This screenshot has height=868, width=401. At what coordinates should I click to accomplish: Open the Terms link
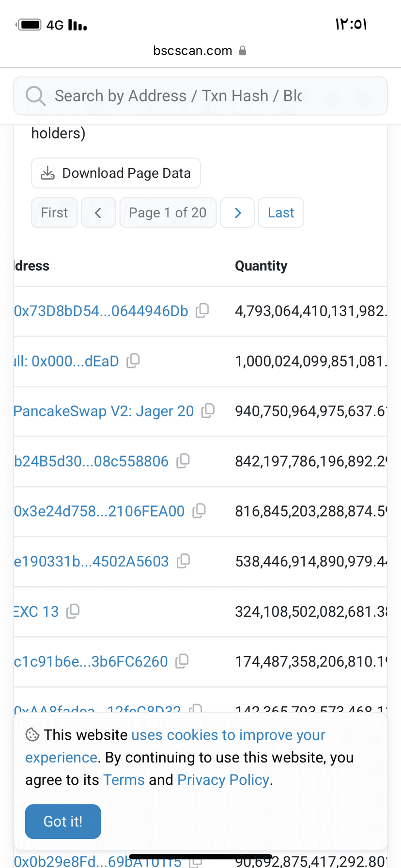[x=124, y=780]
